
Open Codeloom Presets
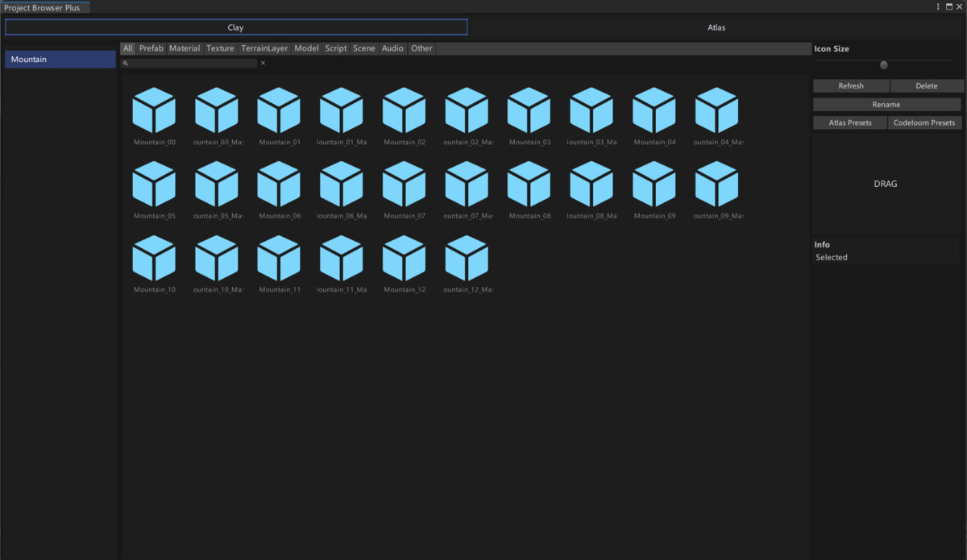point(924,122)
